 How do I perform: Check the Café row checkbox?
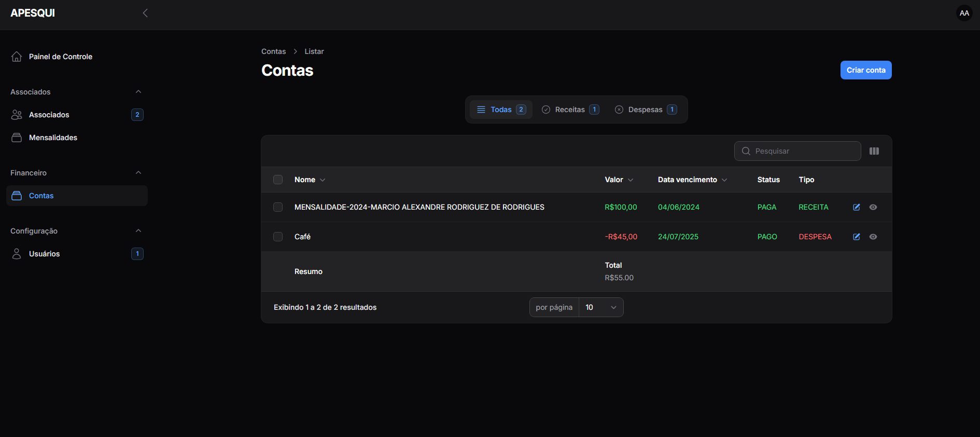point(278,237)
